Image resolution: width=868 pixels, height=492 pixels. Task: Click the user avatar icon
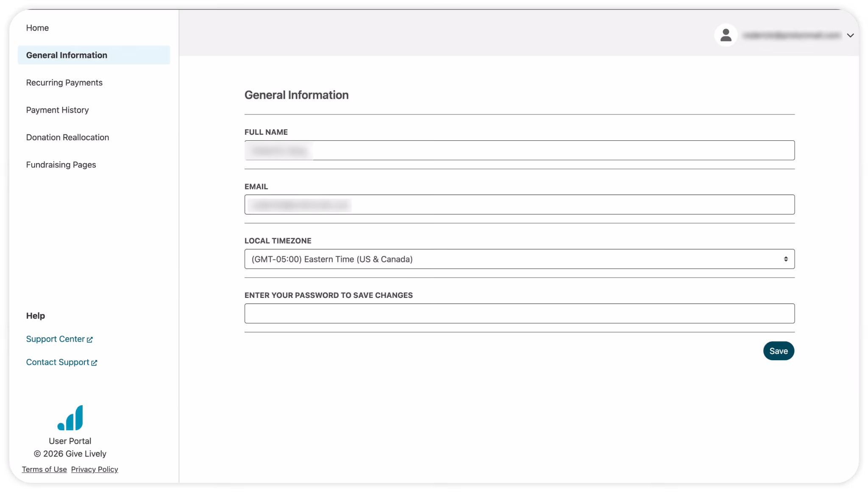pyautogui.click(x=726, y=35)
